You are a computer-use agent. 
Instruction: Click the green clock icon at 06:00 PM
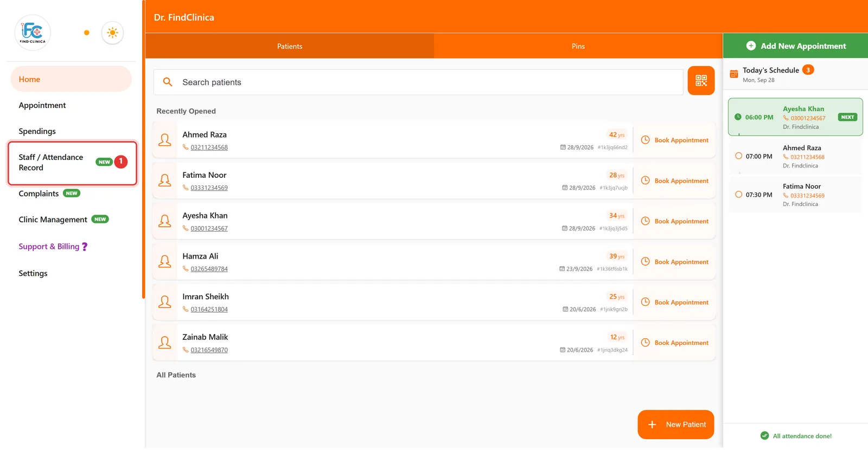(x=738, y=117)
